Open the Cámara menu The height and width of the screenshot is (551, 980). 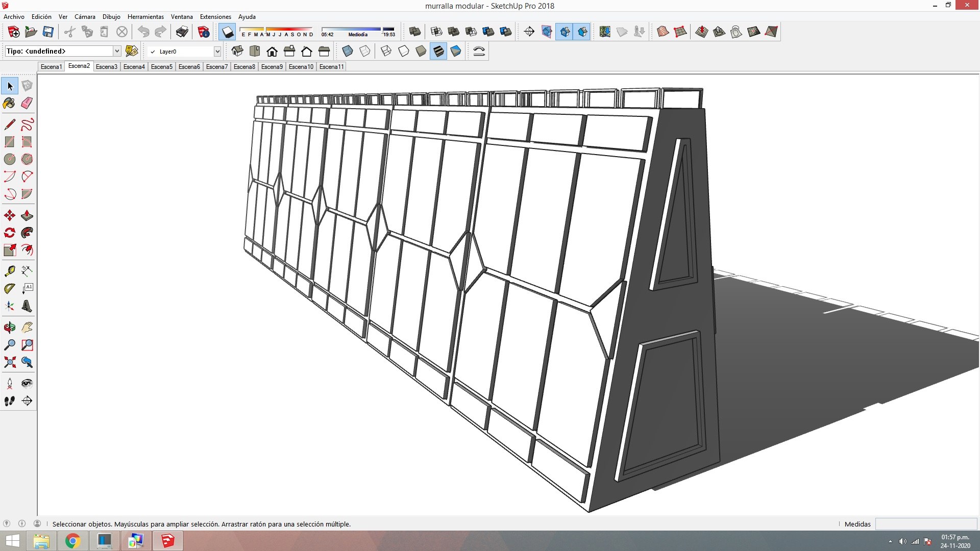85,17
